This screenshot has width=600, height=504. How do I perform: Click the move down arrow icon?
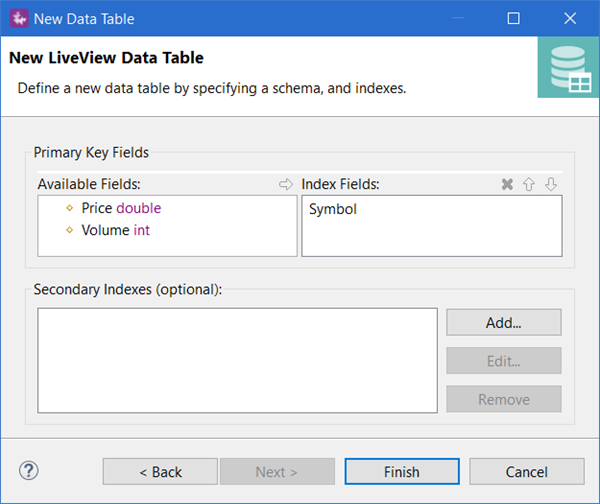(550, 185)
